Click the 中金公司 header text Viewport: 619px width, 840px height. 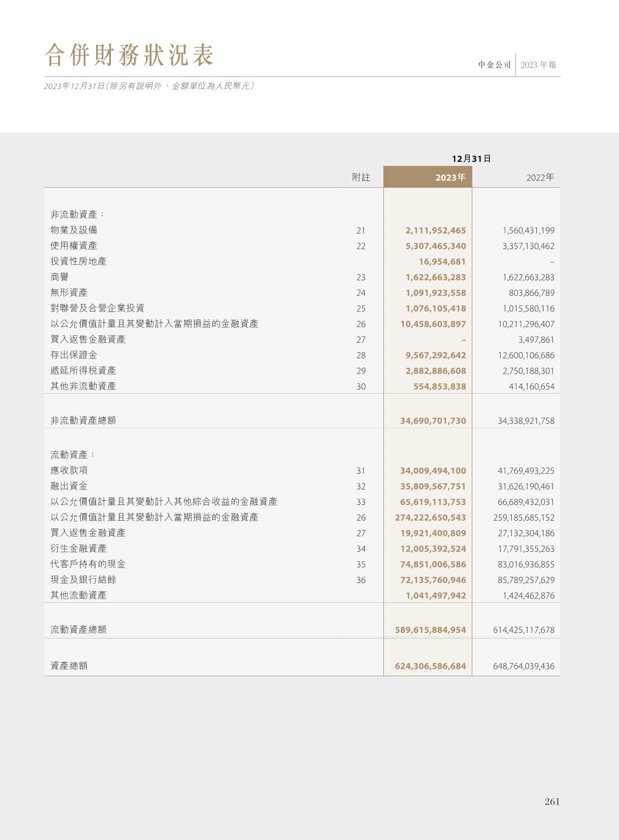pyautogui.click(x=495, y=65)
